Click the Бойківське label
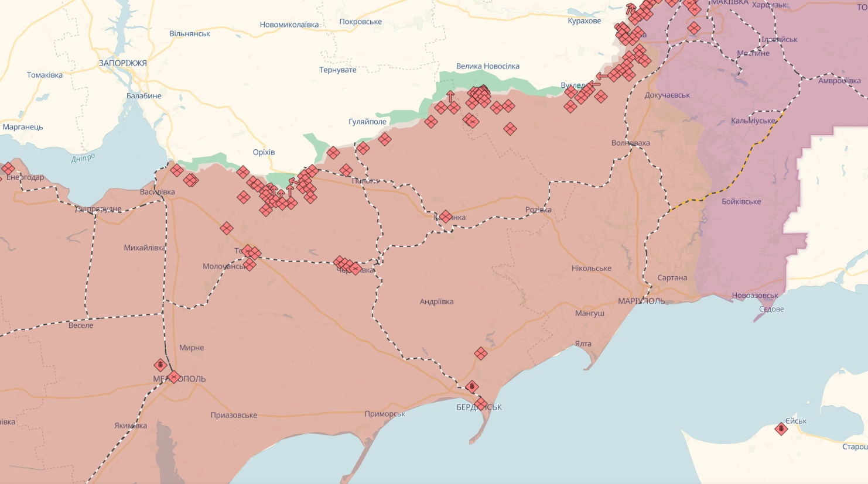Viewport: 868px width, 484px height. click(741, 201)
